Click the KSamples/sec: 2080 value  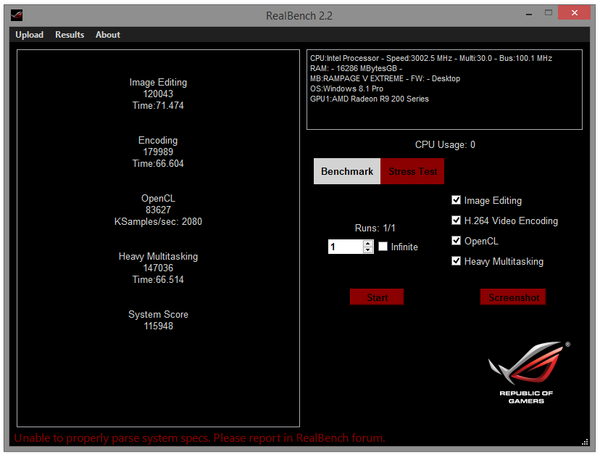(158, 222)
